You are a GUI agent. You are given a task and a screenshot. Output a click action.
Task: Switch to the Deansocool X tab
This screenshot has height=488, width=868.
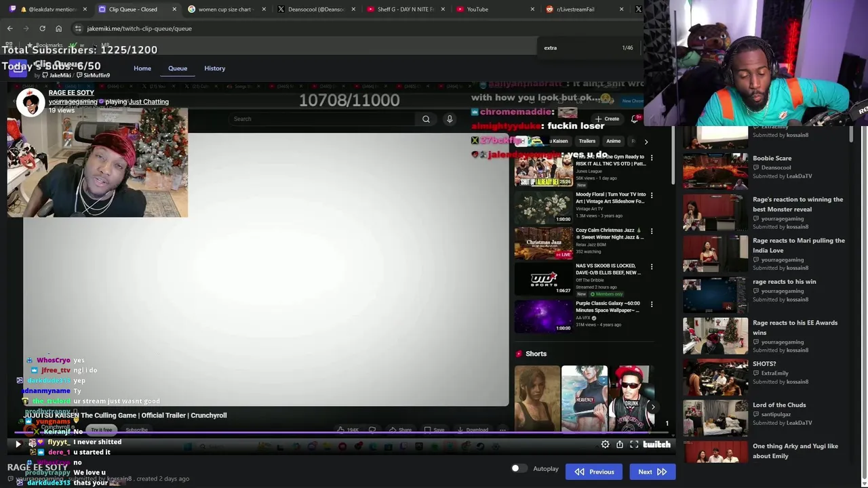[315, 9]
